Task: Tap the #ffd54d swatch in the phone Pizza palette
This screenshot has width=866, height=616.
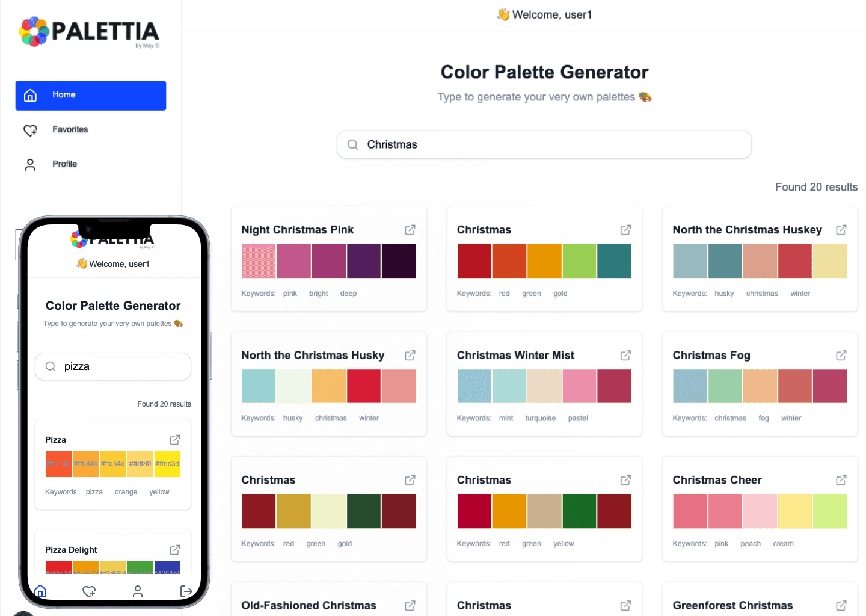Action: 113,464
